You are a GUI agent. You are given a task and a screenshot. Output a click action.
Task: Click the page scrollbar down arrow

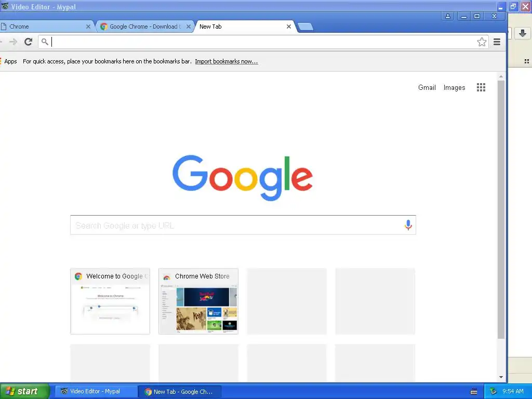pyautogui.click(x=501, y=377)
